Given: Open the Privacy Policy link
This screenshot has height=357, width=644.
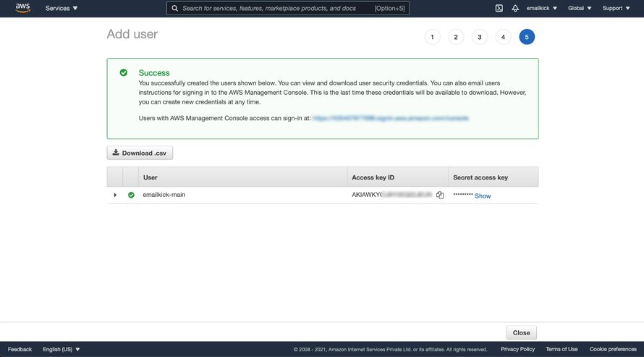Looking at the screenshot, I should point(517,349).
